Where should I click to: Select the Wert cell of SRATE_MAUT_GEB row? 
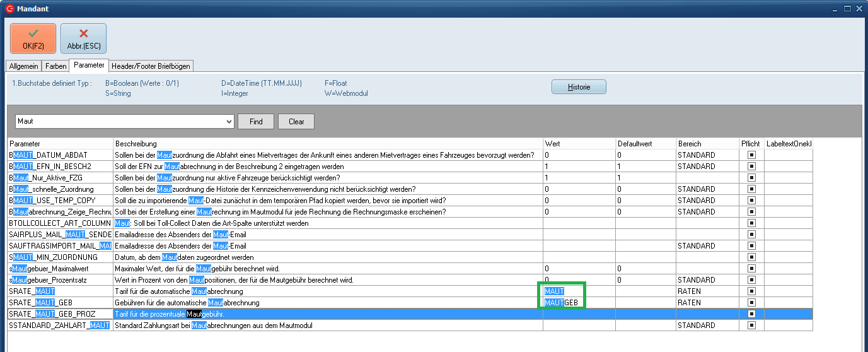[579, 303]
